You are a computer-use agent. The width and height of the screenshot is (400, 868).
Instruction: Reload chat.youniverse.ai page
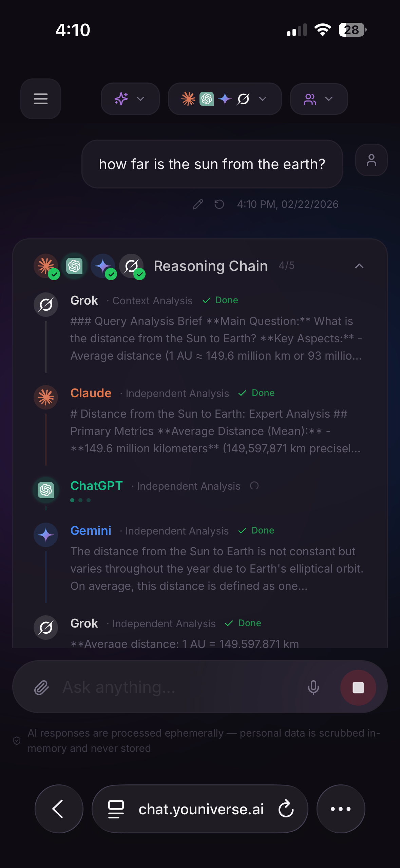(286, 809)
